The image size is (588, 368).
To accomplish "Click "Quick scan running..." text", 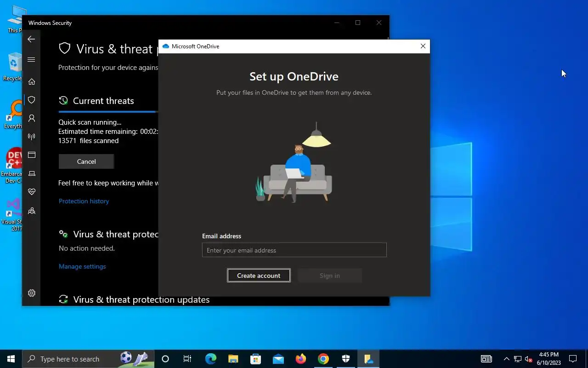I will (x=90, y=122).
